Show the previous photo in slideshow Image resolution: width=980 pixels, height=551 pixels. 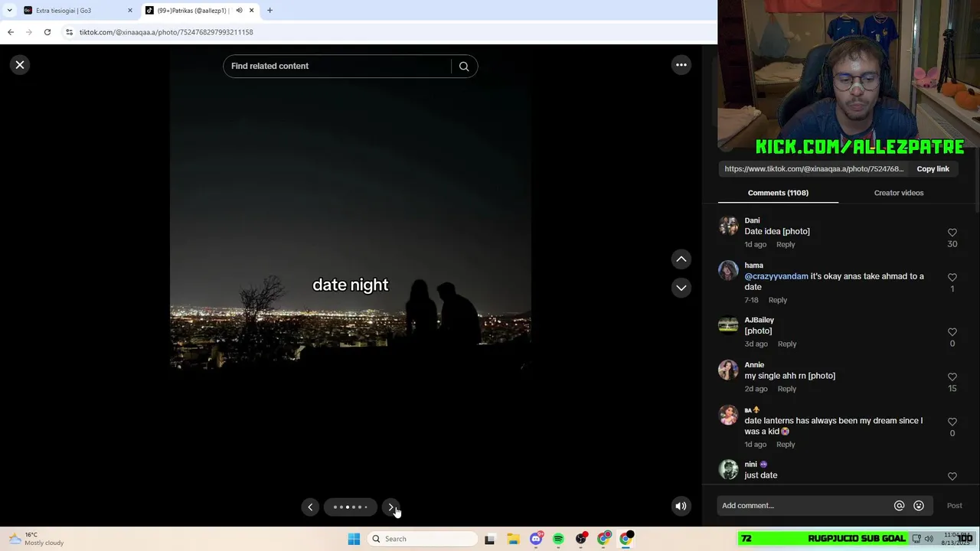[310, 507]
